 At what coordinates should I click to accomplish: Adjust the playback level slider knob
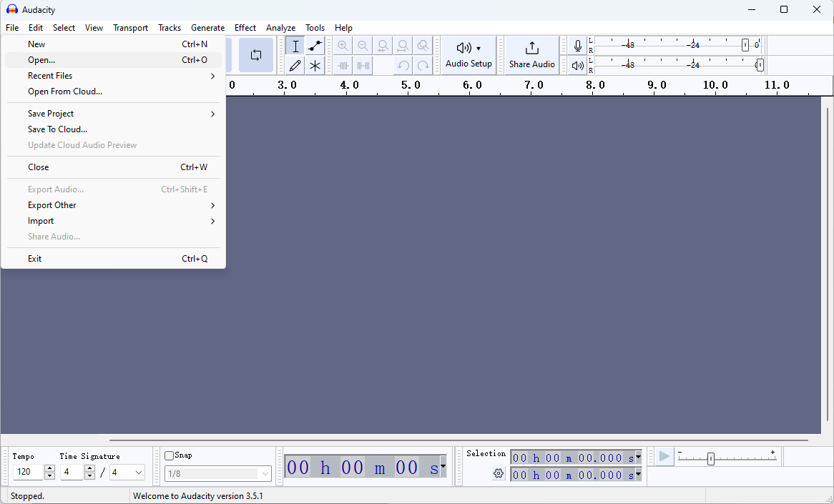[x=760, y=65]
